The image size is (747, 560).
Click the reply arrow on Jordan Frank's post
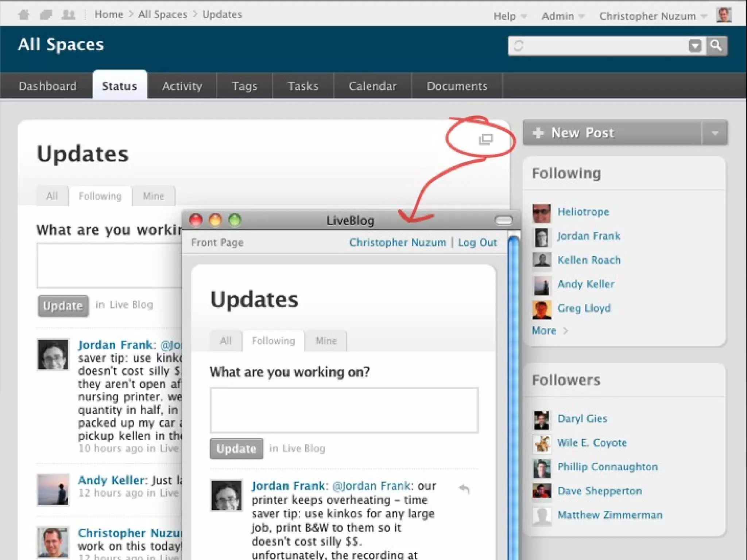click(x=464, y=489)
